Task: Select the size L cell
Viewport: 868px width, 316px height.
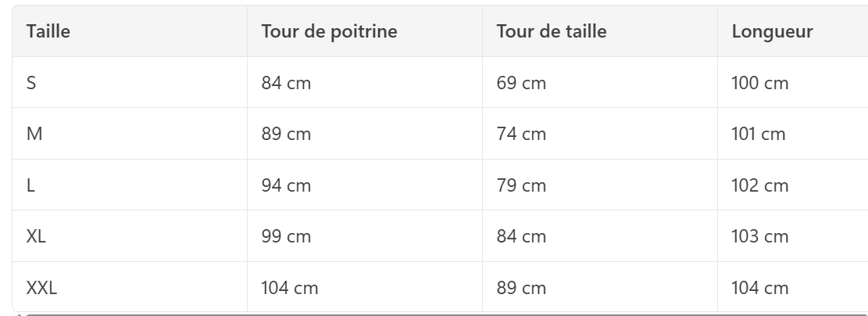Action: pos(130,185)
